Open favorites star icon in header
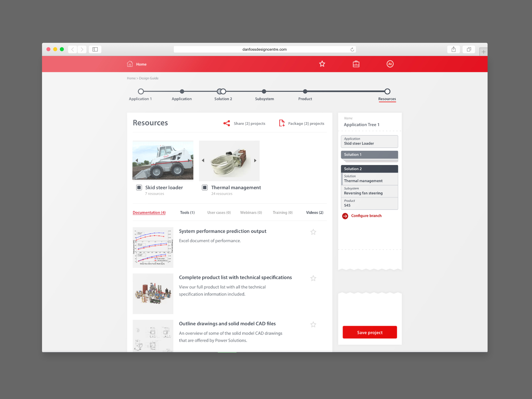 point(322,64)
